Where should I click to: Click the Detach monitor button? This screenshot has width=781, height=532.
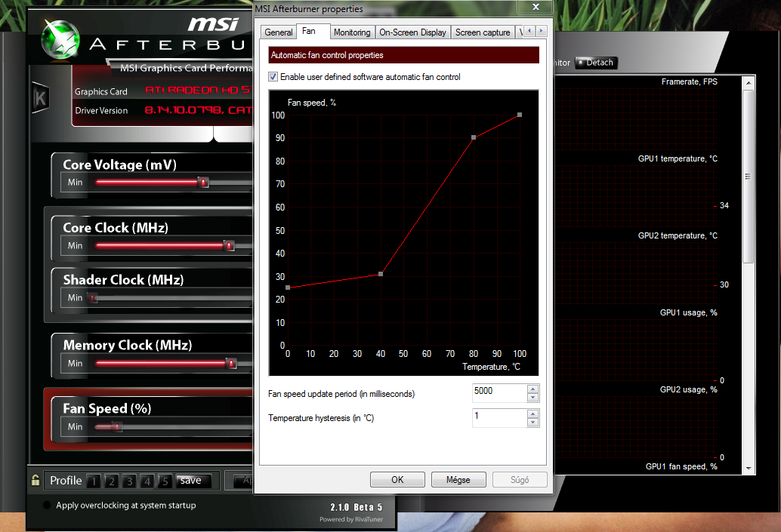coord(596,63)
